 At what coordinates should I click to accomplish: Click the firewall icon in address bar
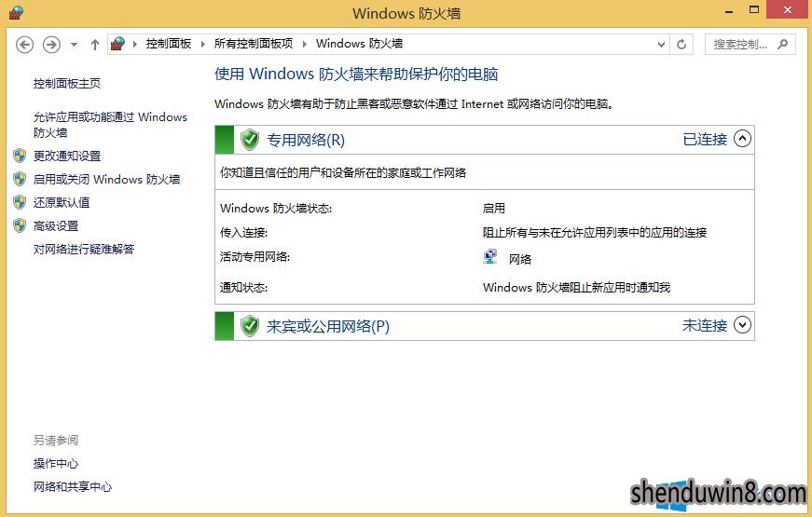click(118, 44)
